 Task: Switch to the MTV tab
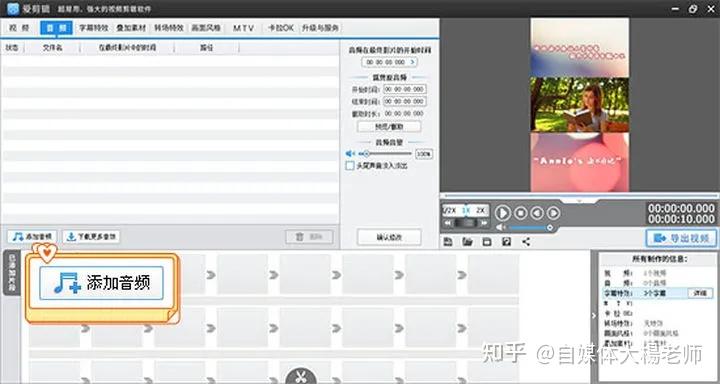point(243,28)
